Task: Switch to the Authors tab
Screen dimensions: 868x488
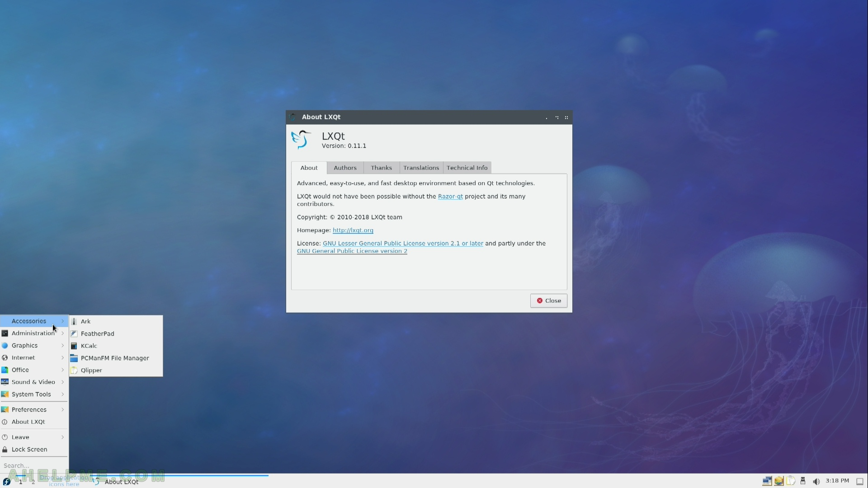Action: click(345, 168)
